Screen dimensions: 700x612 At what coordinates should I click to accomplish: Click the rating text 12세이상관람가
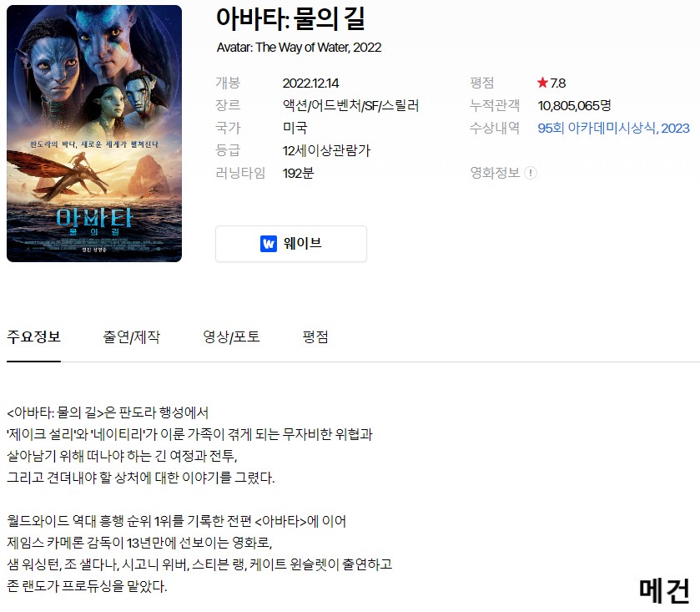[326, 150]
